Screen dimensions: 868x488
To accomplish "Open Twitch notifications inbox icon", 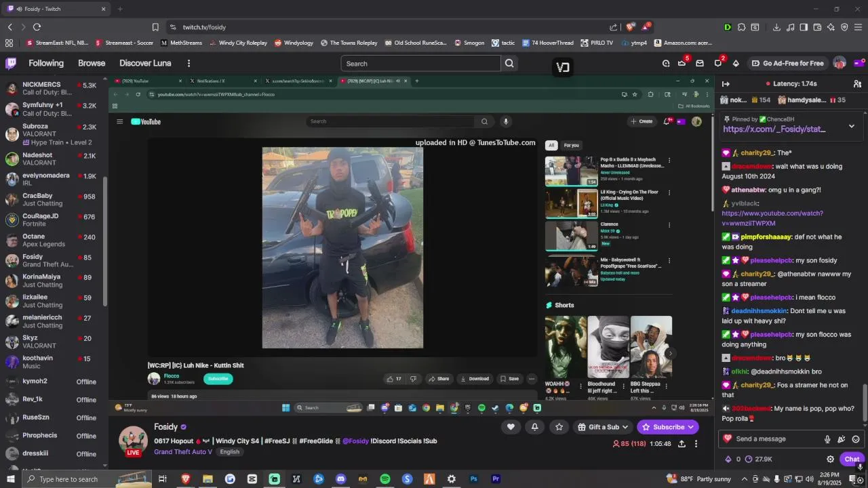I will (x=700, y=63).
